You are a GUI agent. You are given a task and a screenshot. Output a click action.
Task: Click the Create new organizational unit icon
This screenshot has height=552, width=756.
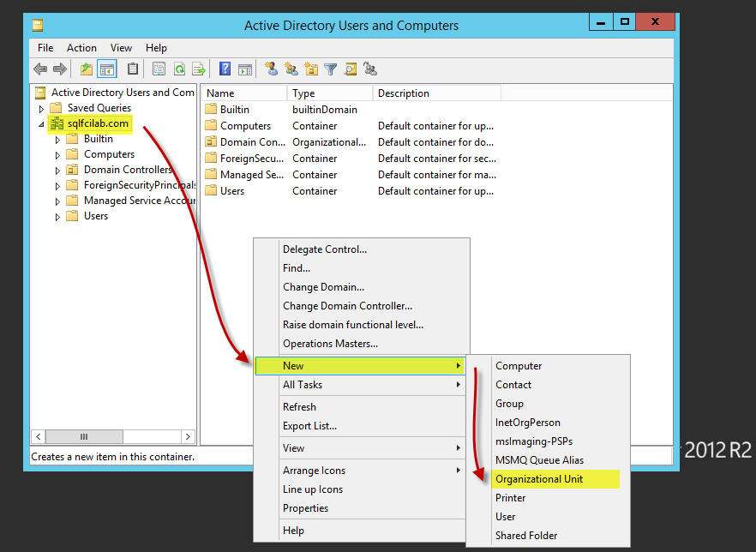click(311, 69)
